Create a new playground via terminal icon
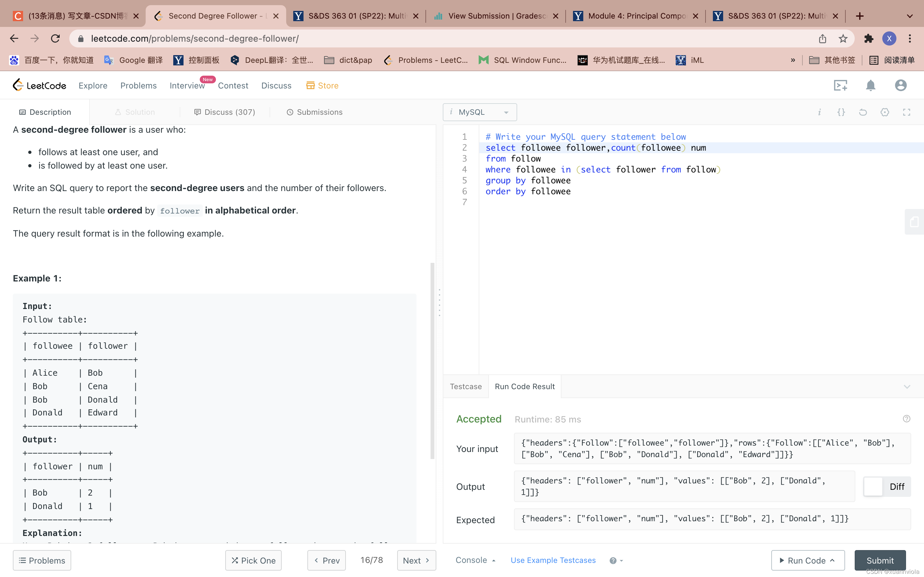924x577 pixels. pyautogui.click(x=841, y=85)
